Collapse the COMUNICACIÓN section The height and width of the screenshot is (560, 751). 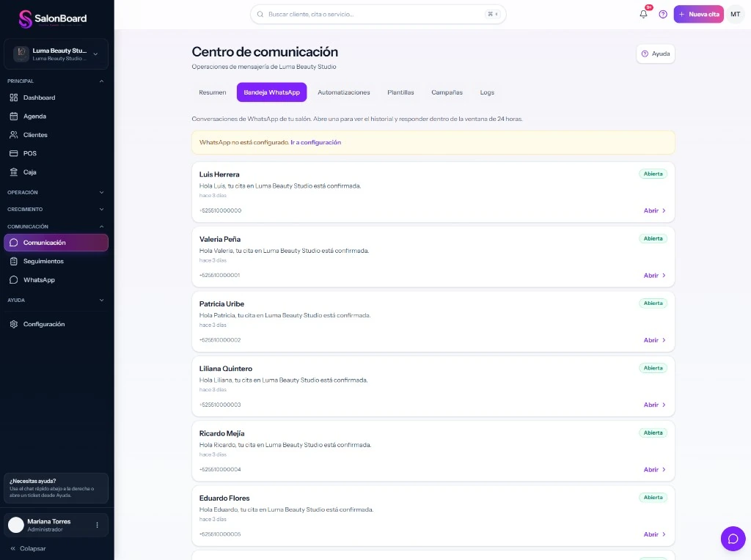pyautogui.click(x=56, y=227)
